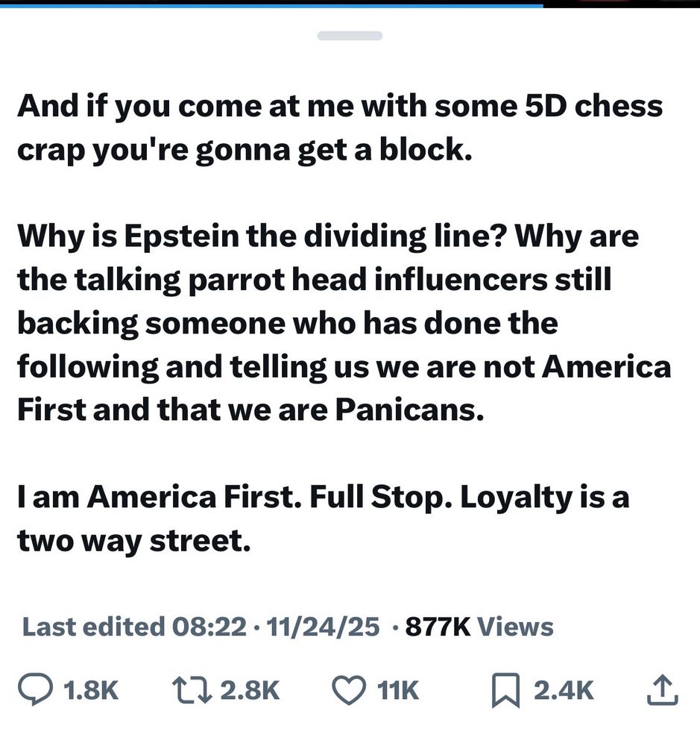Click the 1.8K replies count
The width and height of the screenshot is (700, 746).
click(90, 690)
